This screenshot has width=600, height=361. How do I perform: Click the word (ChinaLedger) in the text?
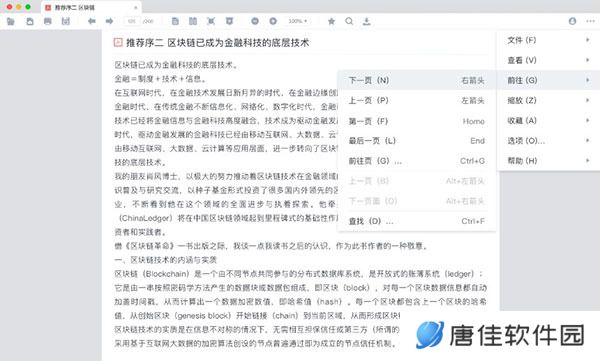point(145,218)
